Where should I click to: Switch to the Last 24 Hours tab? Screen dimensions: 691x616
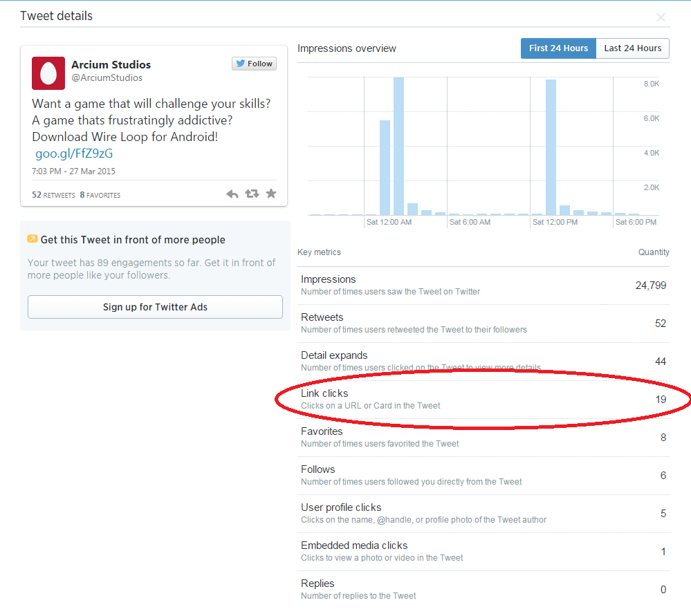point(632,48)
